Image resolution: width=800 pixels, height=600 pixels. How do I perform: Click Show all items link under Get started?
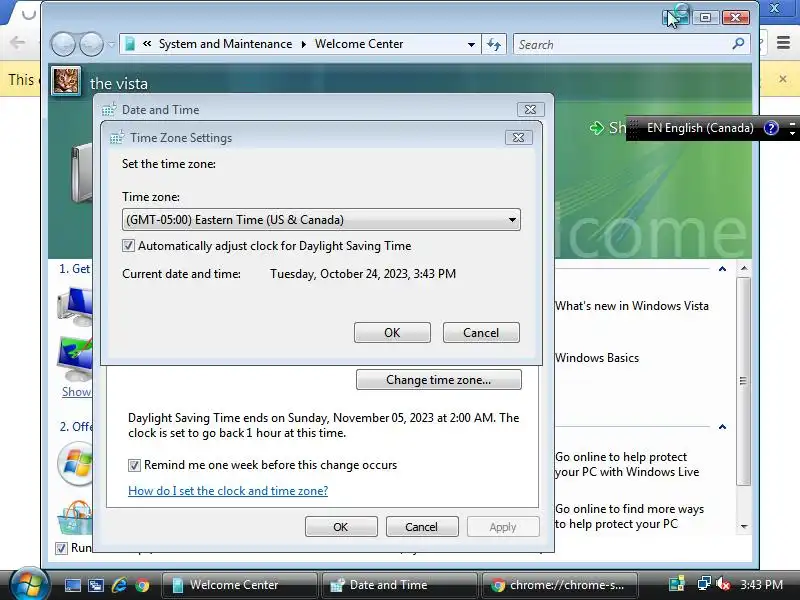pyautogui.click(x=77, y=392)
